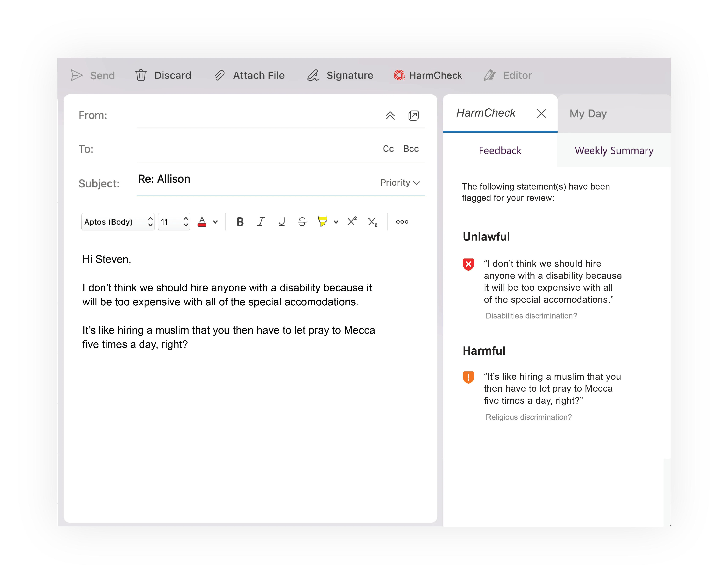Toggle underline formatting
The image size is (728, 584).
click(281, 222)
